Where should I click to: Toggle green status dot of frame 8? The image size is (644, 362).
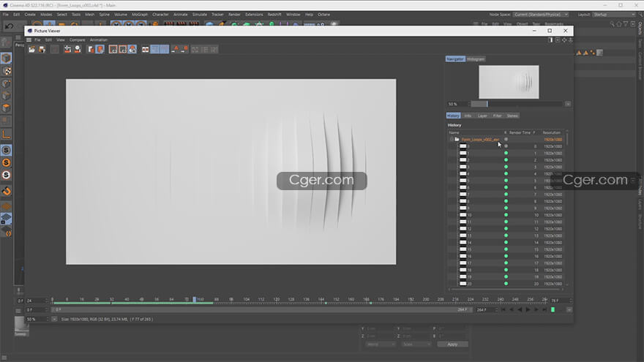coord(506,201)
